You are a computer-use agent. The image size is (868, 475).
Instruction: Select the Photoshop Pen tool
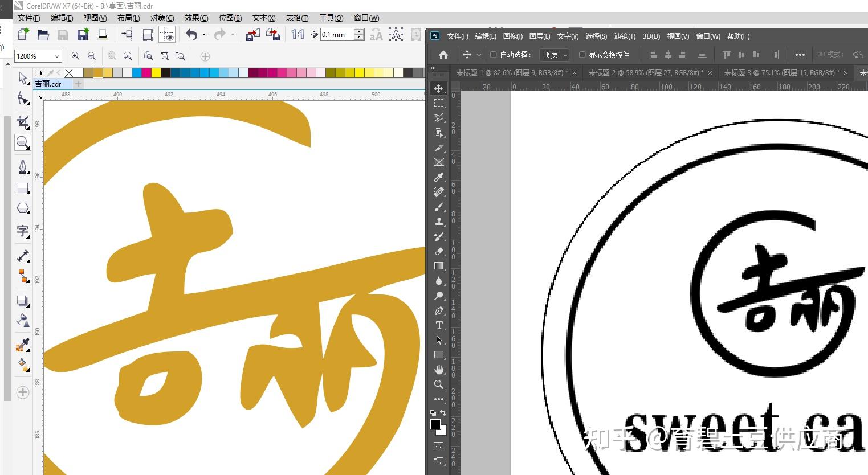coord(439,310)
